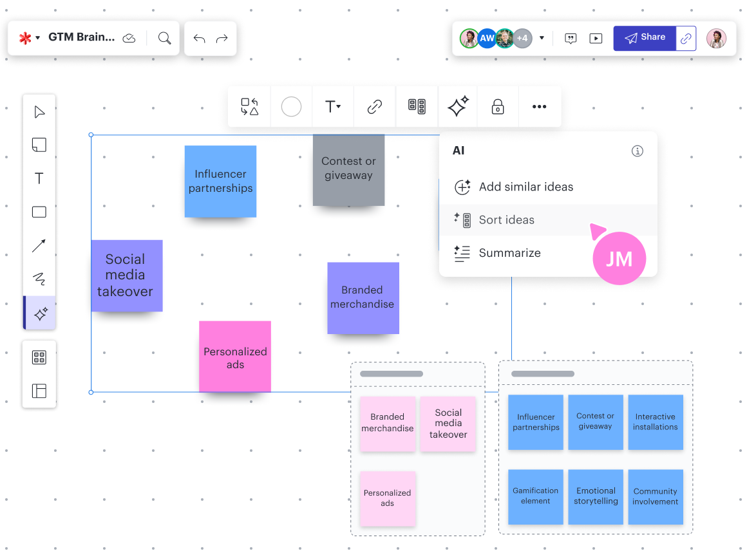Click the Share button

tap(645, 37)
